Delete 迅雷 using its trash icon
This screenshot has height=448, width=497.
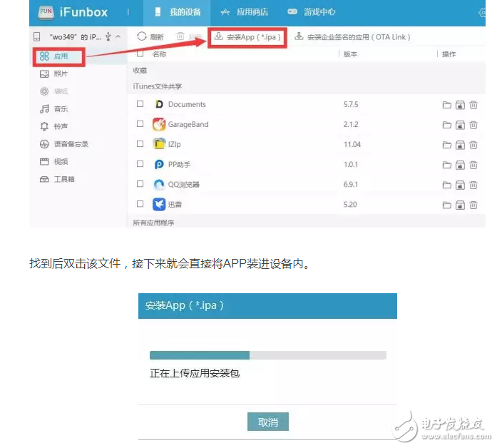[473, 205]
